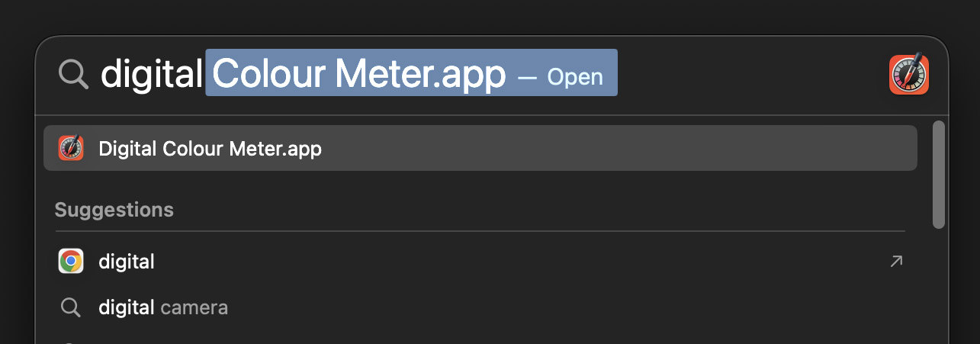
Task: Click the results list scrollbar thumb
Action: [x=939, y=175]
